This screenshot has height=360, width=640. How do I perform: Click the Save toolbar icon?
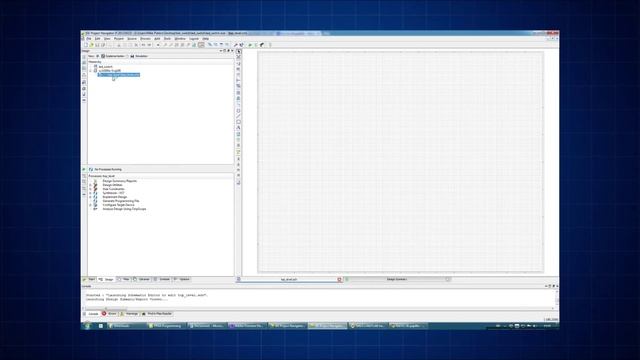pos(97,45)
